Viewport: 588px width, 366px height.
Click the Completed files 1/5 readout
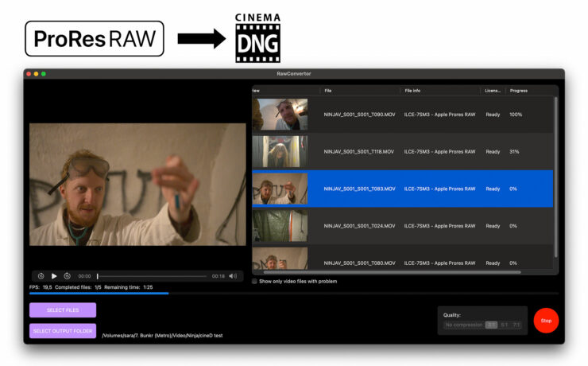[78, 287]
